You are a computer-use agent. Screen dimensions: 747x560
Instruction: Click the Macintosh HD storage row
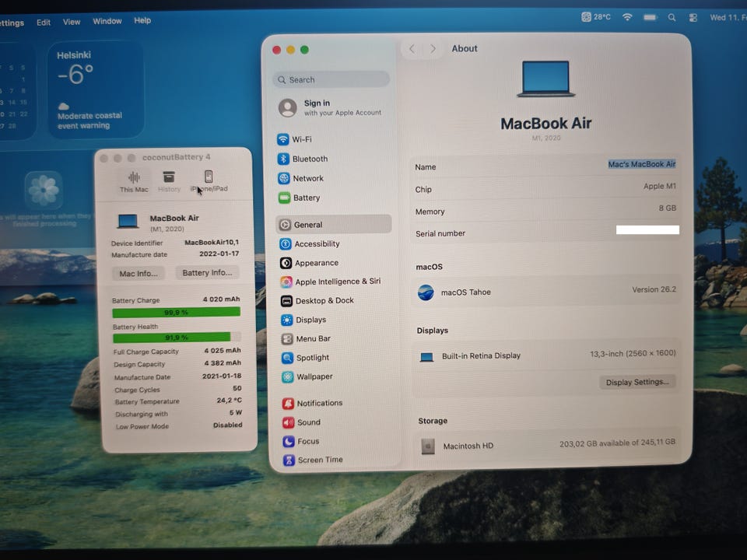[x=548, y=444]
